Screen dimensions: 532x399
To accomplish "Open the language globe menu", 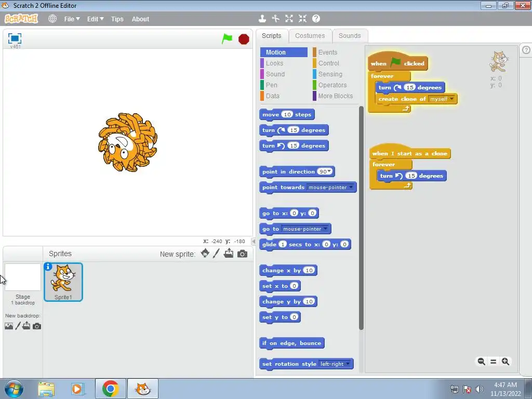I will [x=52, y=19].
